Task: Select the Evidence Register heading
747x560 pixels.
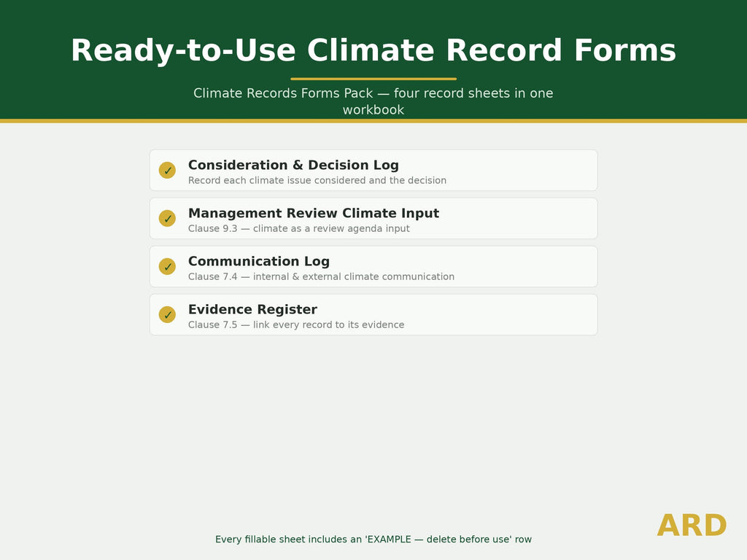Action: (252, 309)
